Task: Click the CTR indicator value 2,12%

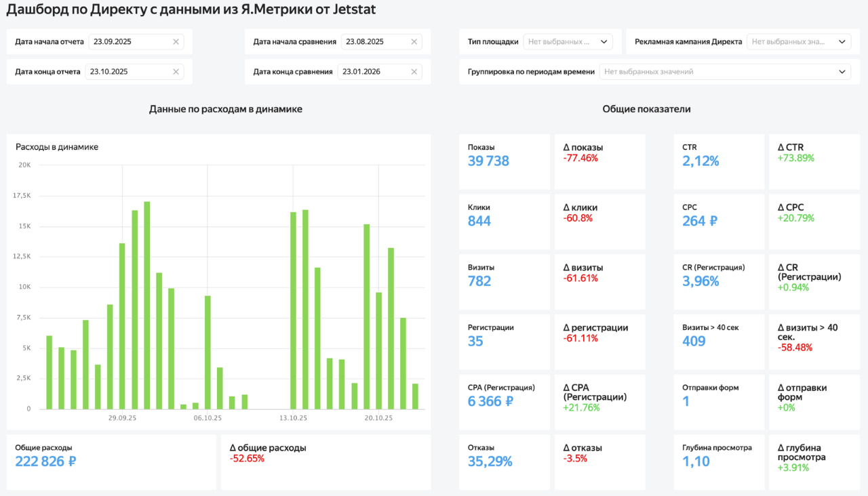Action: (701, 161)
